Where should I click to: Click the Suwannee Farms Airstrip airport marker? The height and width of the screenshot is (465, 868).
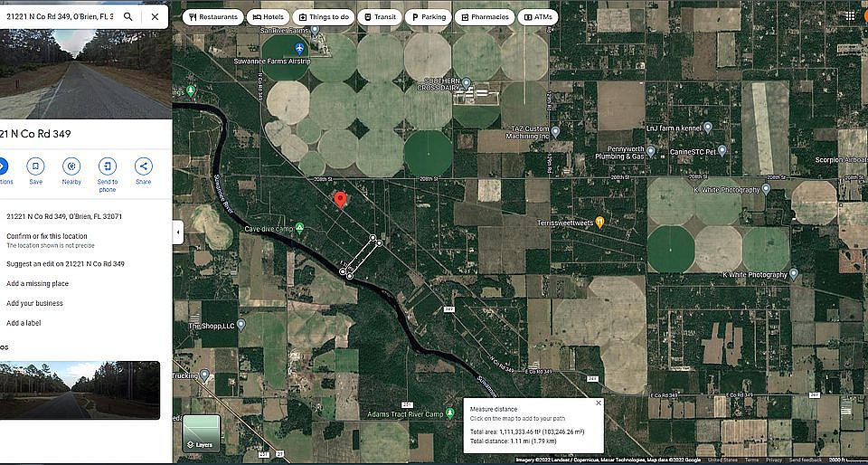coord(299,48)
